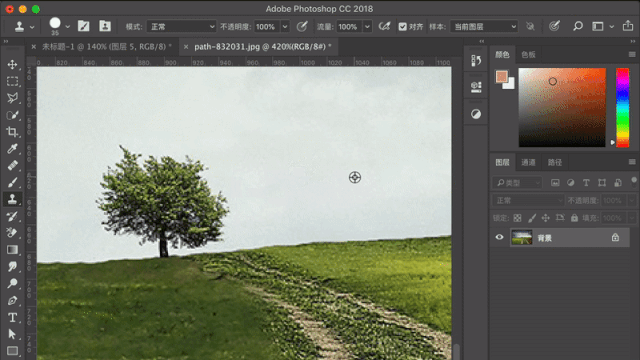640x360 pixels.
Task: Select the Polygonal Lasso tool
Action: [12, 98]
